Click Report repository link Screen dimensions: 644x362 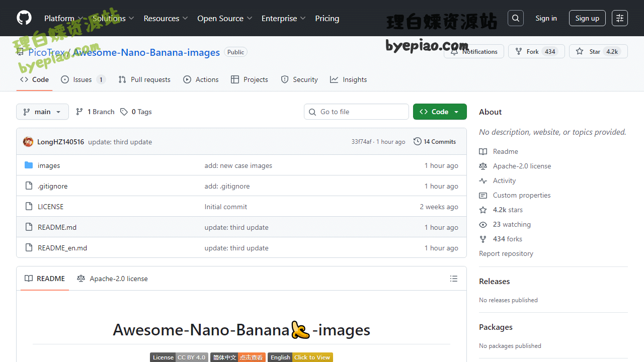[x=506, y=253]
